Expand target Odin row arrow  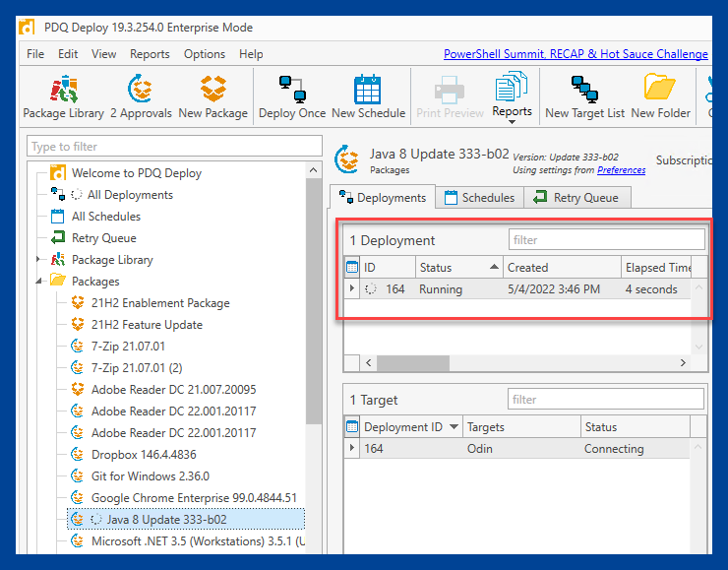coord(352,448)
